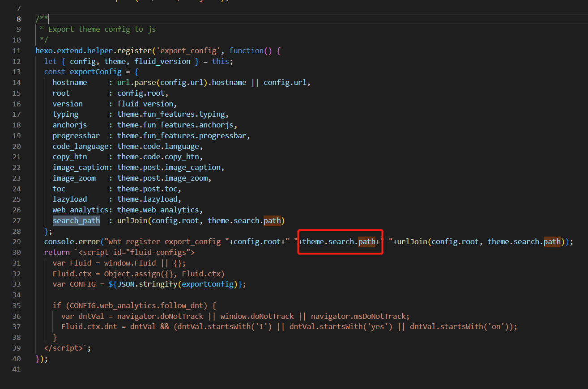Click 'console' on line 29
The image size is (588, 389).
[x=59, y=242]
